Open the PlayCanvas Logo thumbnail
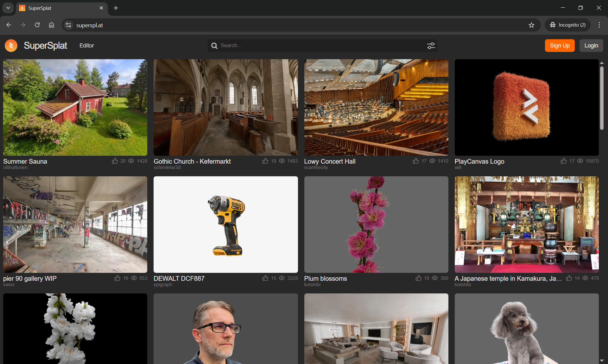The image size is (608, 364). 527,107
